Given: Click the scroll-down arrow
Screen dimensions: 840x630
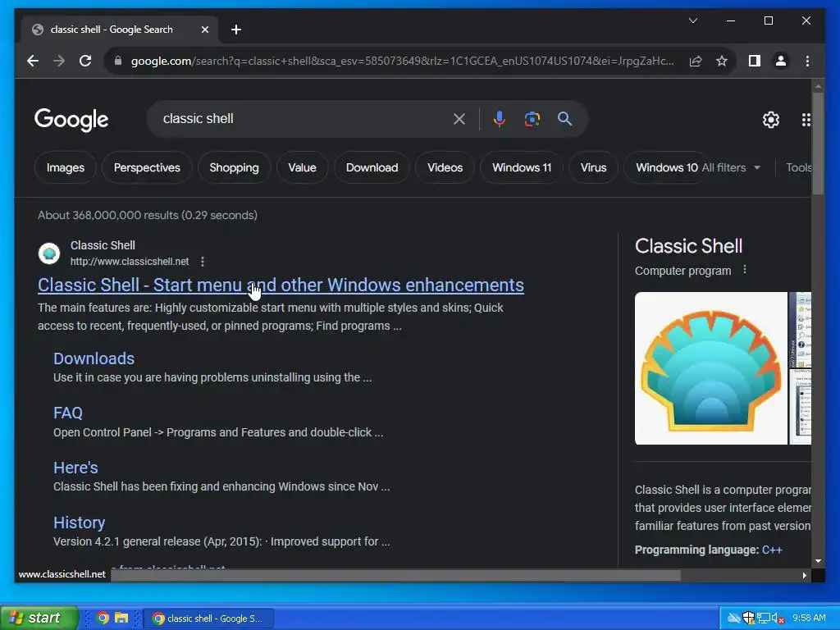Looking at the screenshot, I should click(818, 561).
